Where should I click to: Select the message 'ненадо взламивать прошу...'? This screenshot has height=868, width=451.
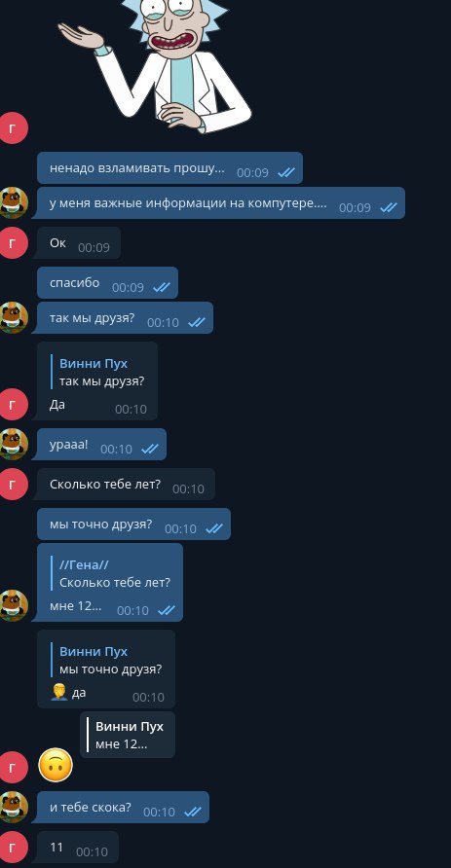[169, 167]
